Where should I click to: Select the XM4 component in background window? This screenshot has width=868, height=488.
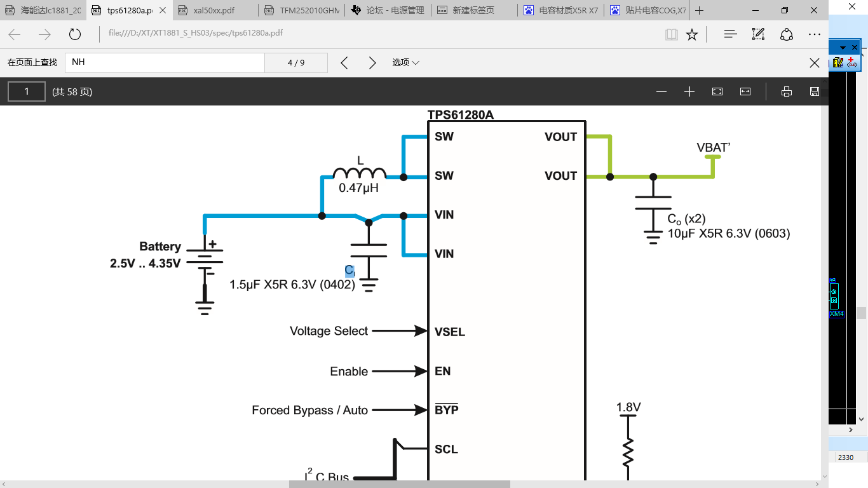click(836, 313)
